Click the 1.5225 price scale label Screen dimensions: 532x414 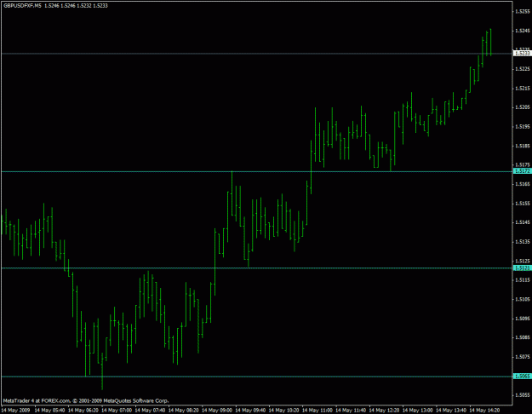tap(523, 69)
